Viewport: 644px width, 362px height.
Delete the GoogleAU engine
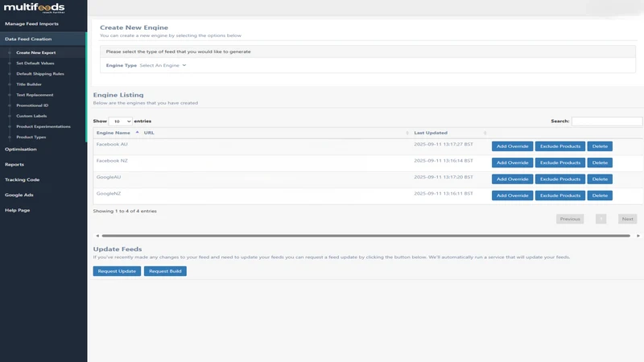600,179
